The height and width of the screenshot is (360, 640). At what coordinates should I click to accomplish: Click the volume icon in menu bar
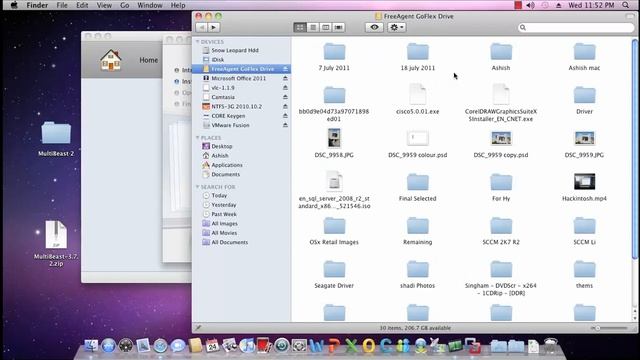tap(530, 5)
